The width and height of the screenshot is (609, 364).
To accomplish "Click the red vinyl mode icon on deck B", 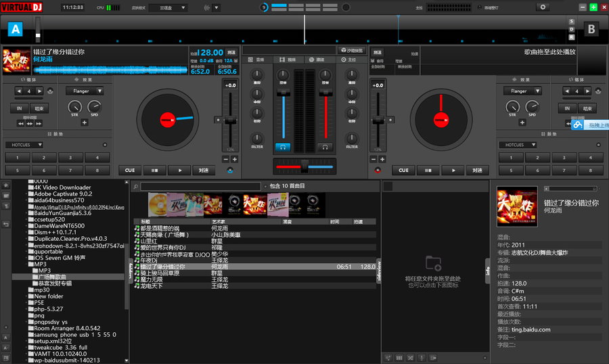I will [x=378, y=170].
